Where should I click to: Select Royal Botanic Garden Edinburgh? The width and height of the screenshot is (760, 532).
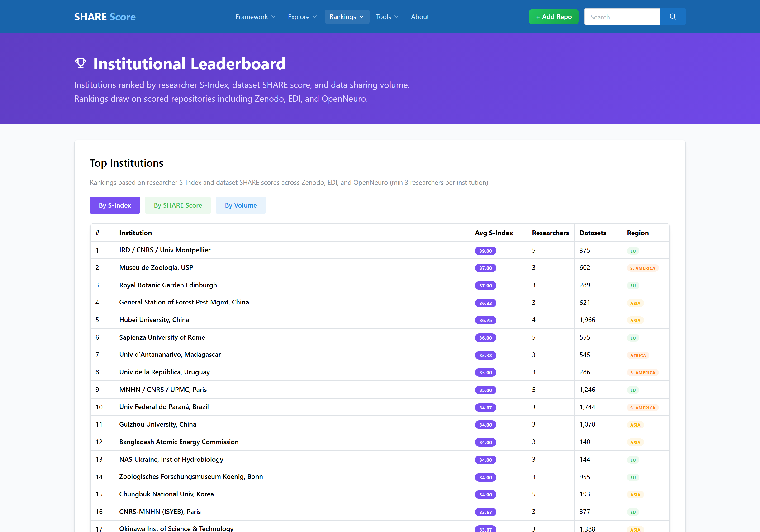(x=168, y=285)
